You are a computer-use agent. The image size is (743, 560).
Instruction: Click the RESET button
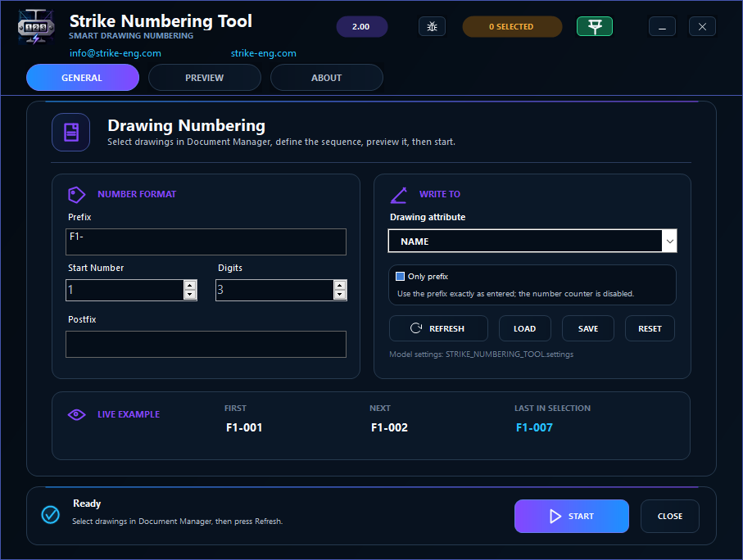(650, 328)
